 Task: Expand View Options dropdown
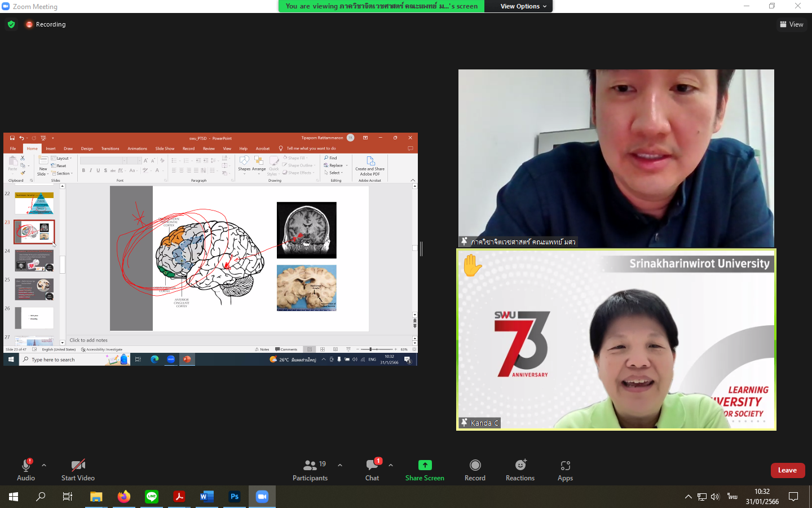[523, 6]
